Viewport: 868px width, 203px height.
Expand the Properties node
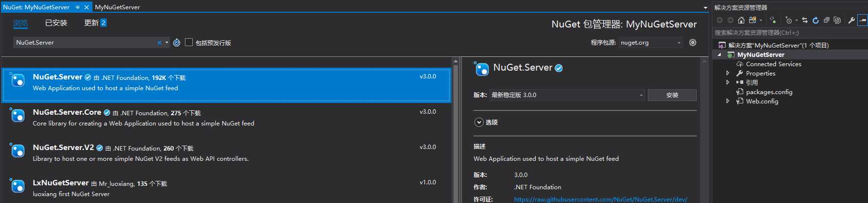point(728,74)
